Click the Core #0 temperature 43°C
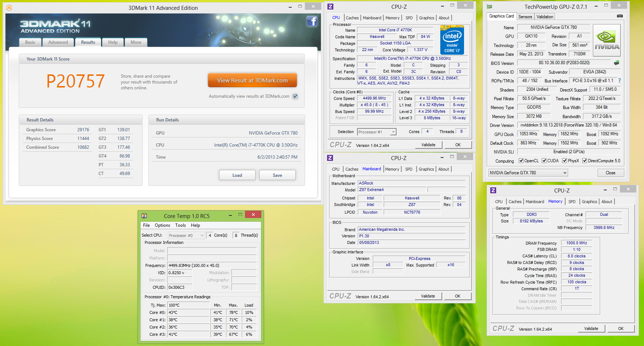 [x=188, y=312]
